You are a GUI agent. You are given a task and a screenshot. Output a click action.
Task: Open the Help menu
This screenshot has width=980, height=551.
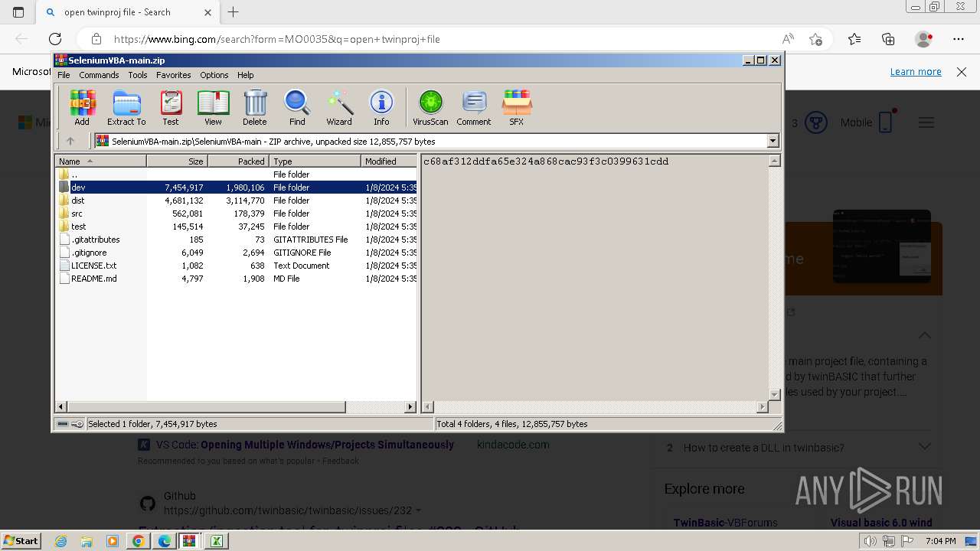pos(246,75)
